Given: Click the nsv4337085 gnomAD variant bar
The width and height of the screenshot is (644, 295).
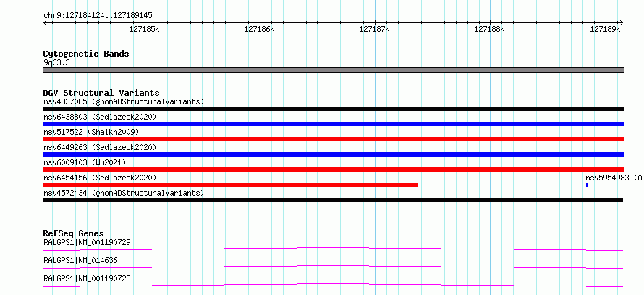Looking at the screenshot, I should point(333,109).
